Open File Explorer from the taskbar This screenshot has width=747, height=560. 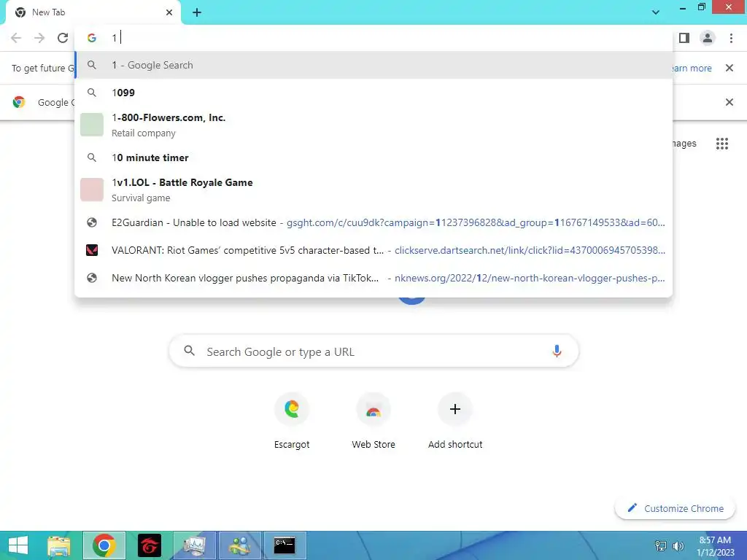pos(58,545)
